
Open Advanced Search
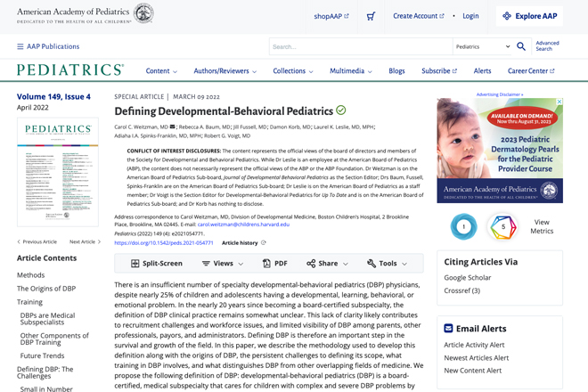pos(547,45)
